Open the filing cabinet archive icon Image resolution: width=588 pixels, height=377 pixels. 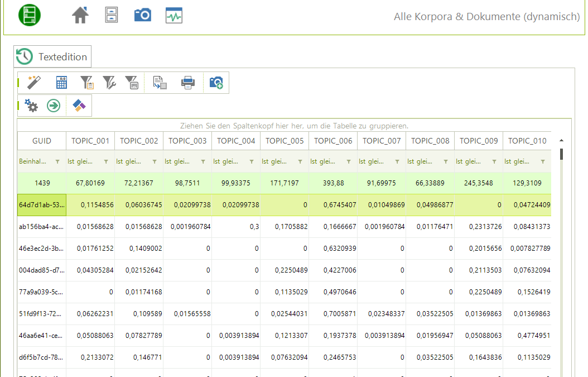tap(112, 15)
